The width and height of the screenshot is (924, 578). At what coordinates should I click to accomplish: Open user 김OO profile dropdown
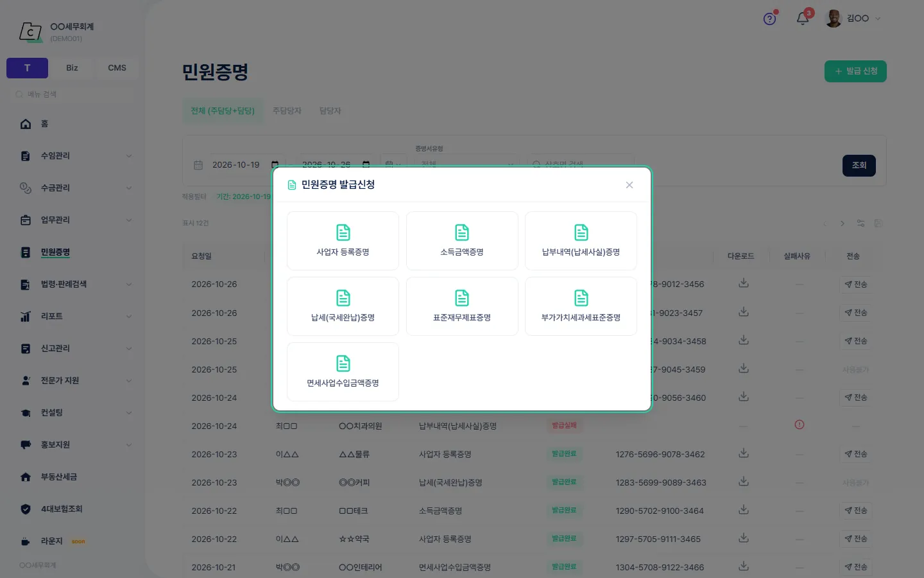pos(853,19)
